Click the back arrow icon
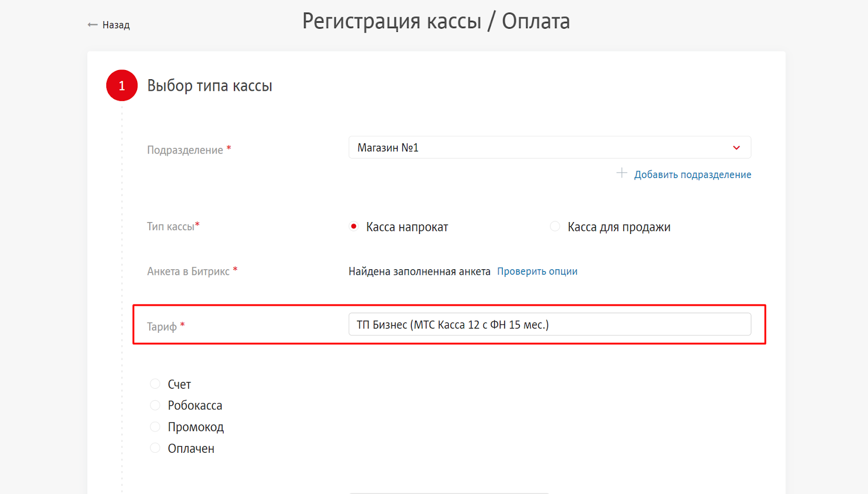This screenshot has width=868, height=494. point(92,25)
